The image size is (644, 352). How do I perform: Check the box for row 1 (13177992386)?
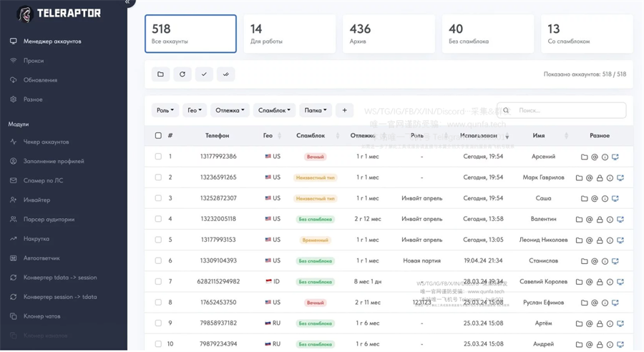[158, 157]
